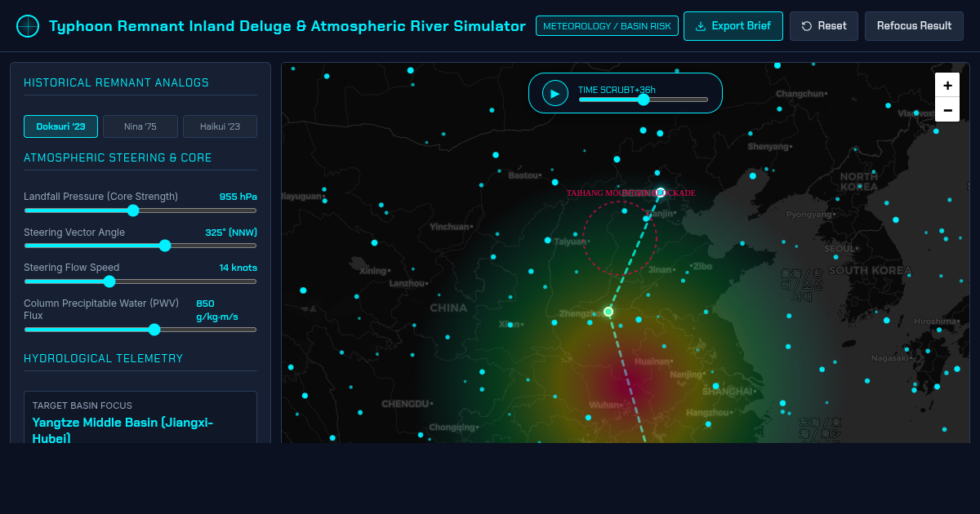Click the Shanghai label on the map
Viewport: 980px width, 514px height.
click(x=727, y=392)
